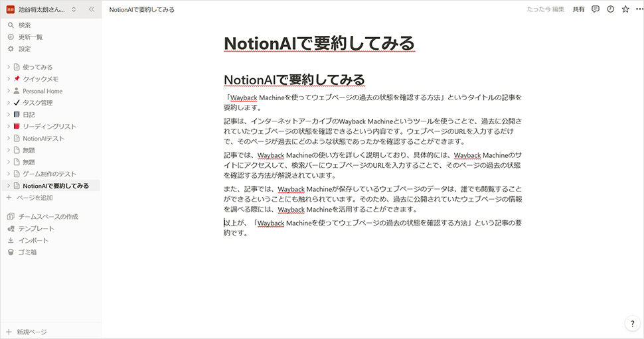644x339 pixels.
Task: Click the page icon of ゲーム制作のテスト
Action: (x=17, y=174)
